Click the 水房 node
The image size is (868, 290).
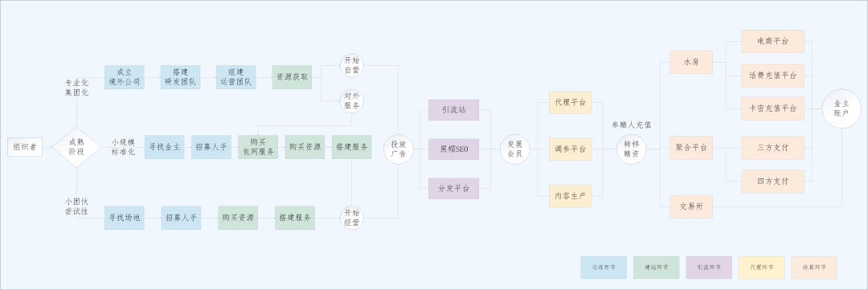pyautogui.click(x=691, y=62)
